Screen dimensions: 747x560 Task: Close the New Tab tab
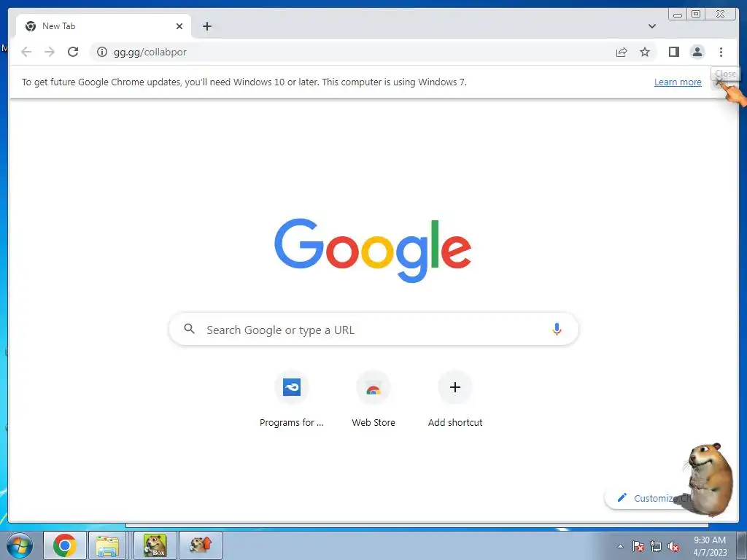[x=179, y=26]
